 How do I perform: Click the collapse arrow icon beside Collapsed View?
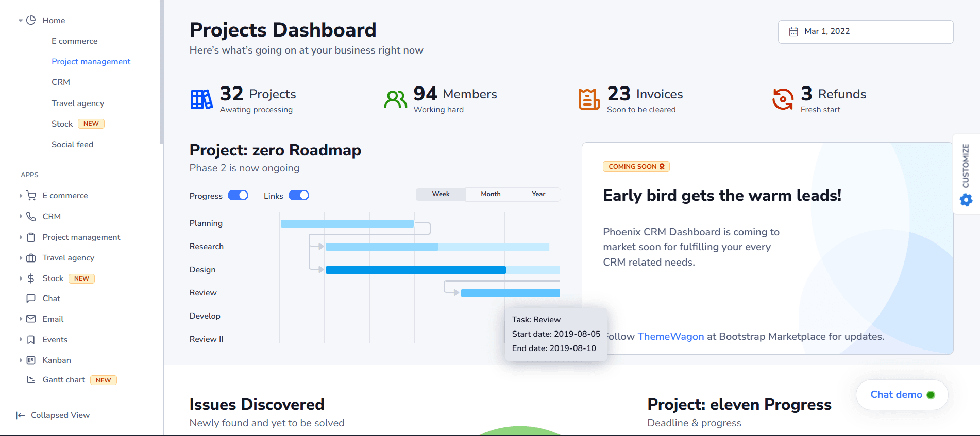point(21,415)
